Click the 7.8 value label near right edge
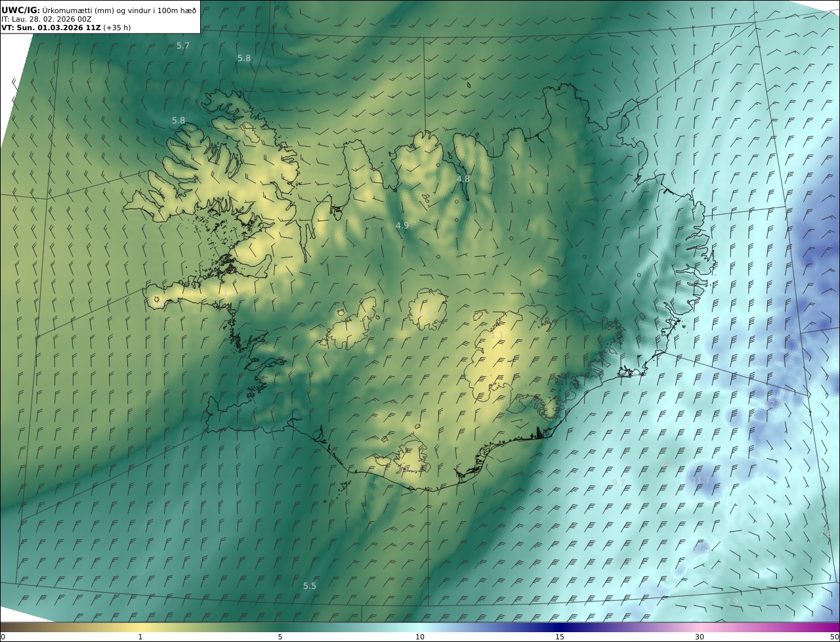 (x=826, y=534)
